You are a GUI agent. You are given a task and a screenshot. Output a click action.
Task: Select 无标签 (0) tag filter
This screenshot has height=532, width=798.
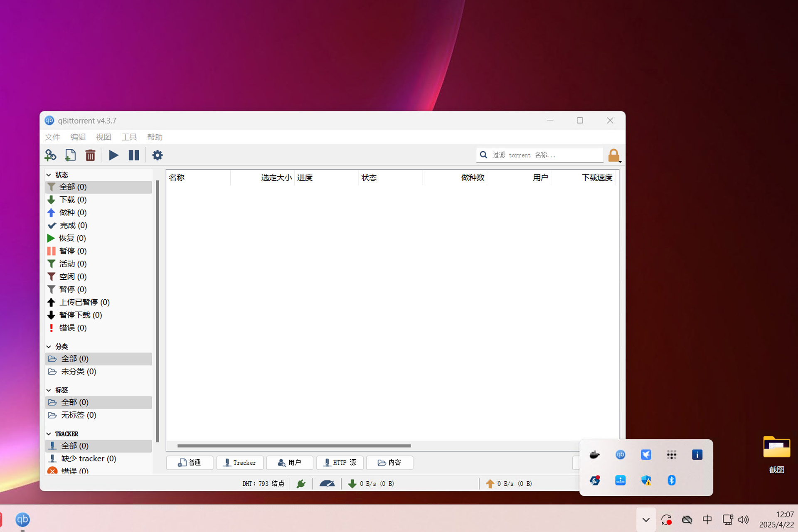[x=99, y=415]
